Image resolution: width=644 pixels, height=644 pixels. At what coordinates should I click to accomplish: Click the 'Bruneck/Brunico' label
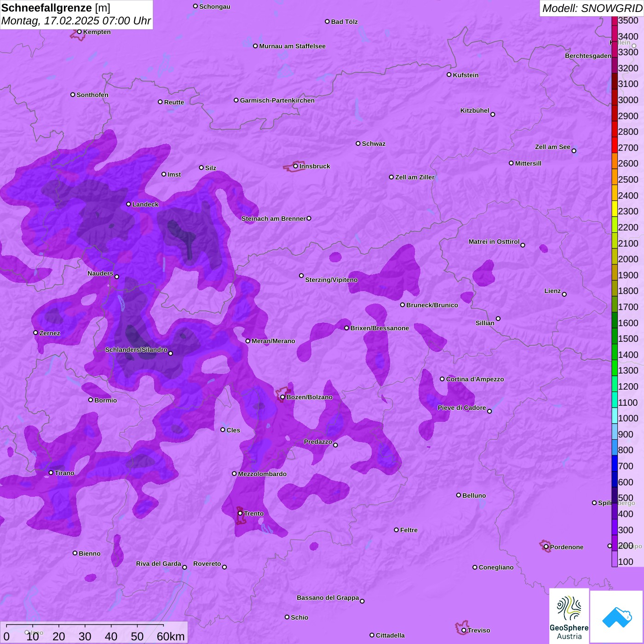click(x=432, y=305)
